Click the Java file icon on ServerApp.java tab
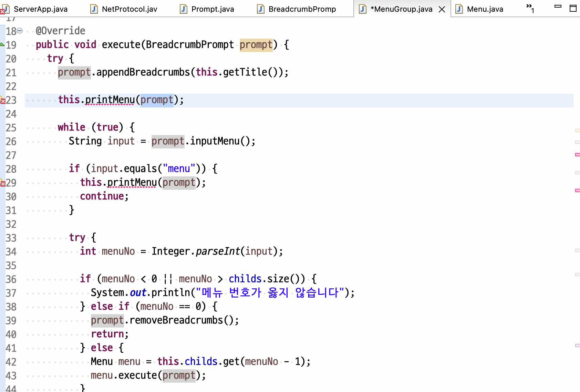 5,9
